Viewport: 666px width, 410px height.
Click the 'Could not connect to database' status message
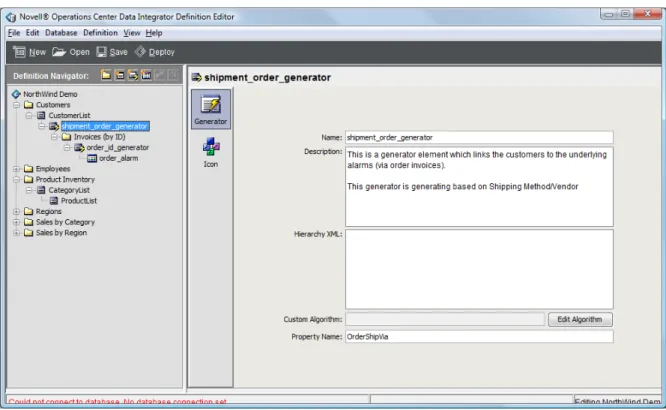coord(118,402)
